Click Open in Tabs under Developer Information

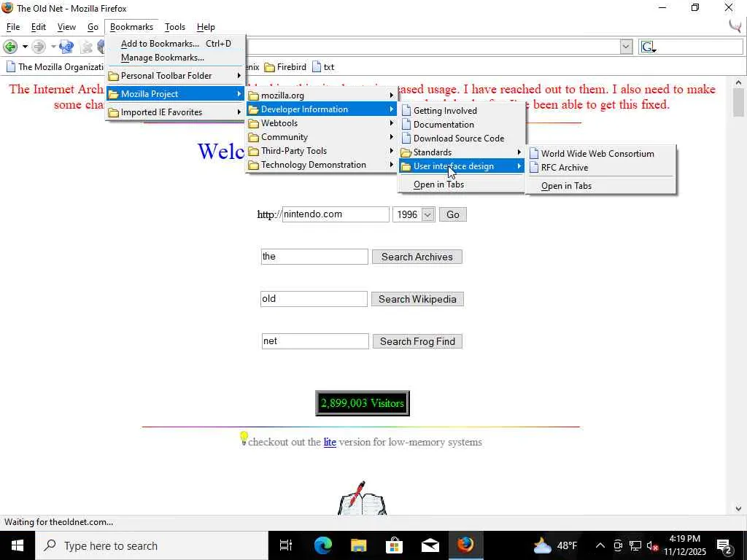[x=462, y=184]
